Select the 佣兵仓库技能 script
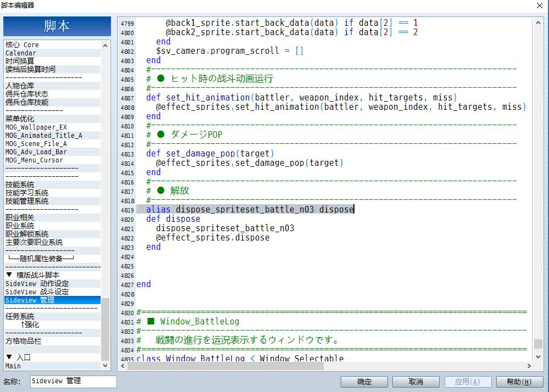The image size is (549, 392). point(53,103)
